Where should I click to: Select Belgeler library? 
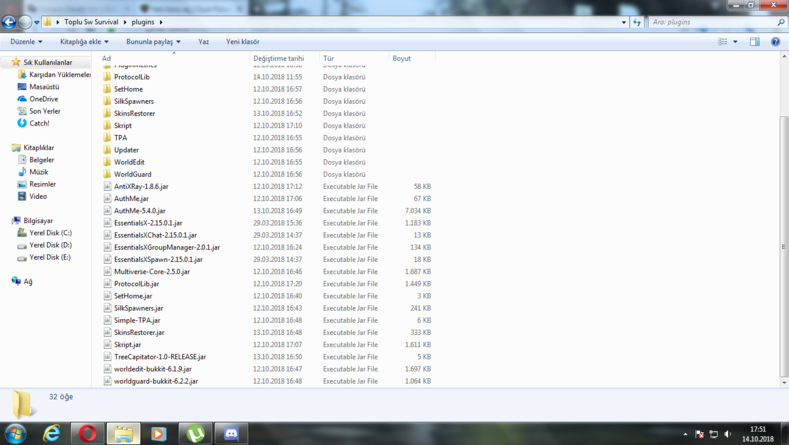tap(41, 160)
